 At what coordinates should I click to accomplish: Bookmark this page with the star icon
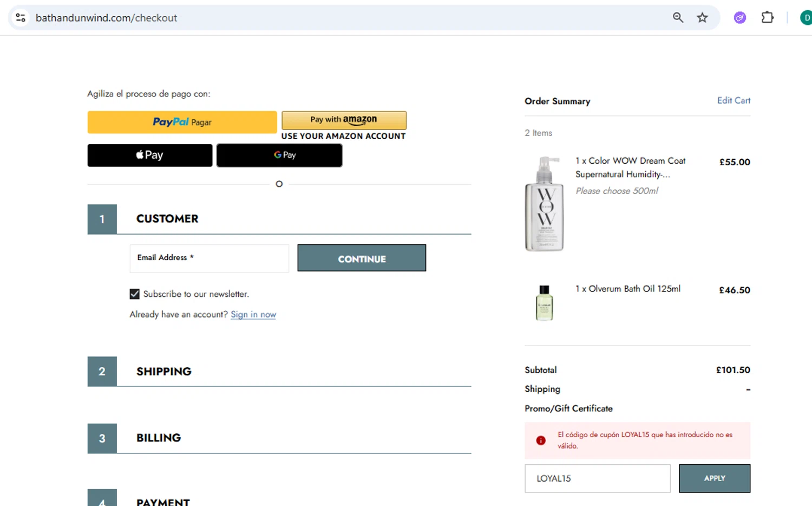coord(702,18)
